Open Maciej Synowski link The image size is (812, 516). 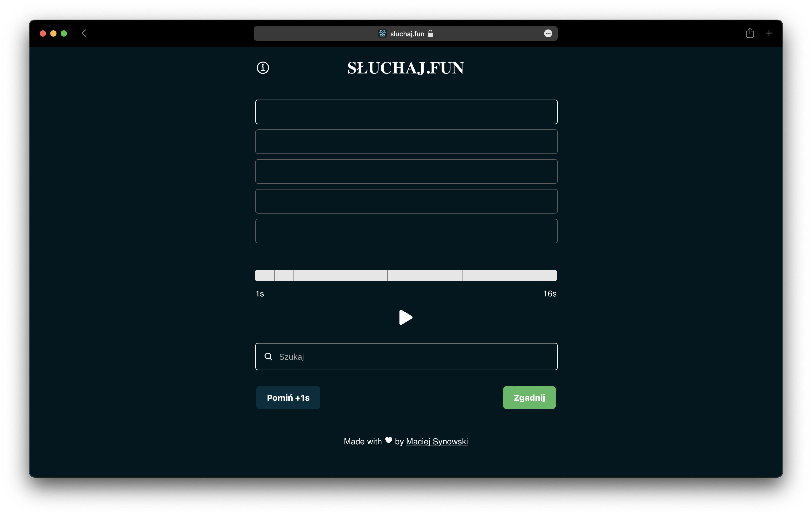(437, 442)
